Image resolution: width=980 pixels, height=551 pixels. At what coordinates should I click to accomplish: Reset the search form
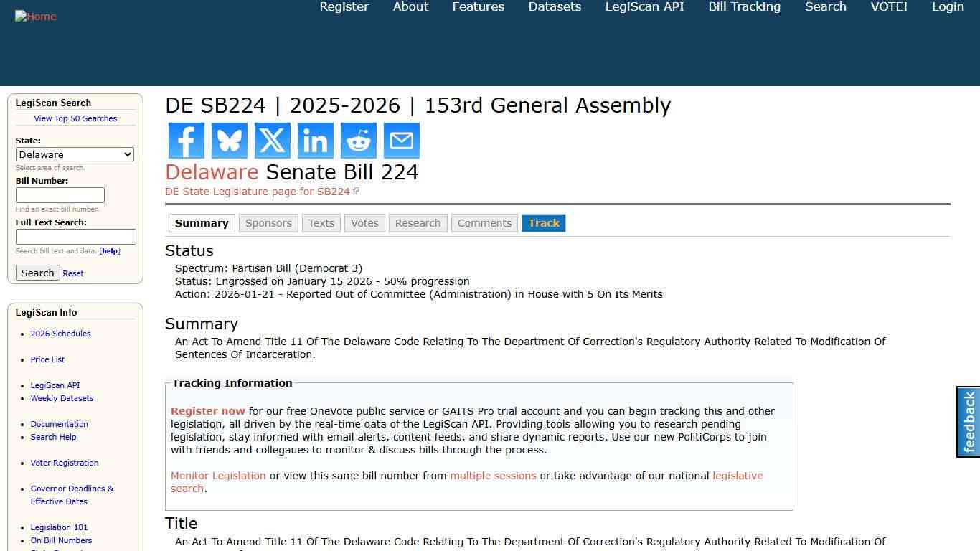73,273
